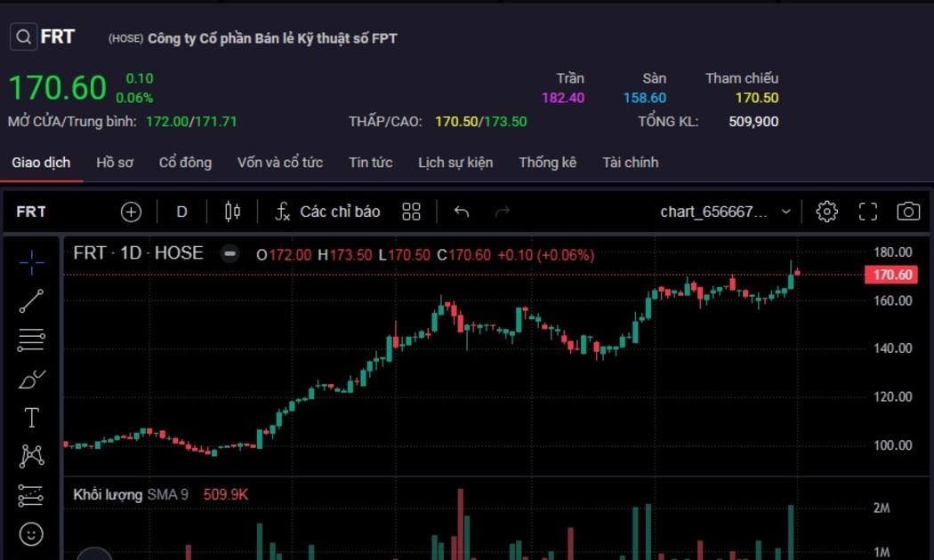The image size is (934, 560).
Task: Open the emoji sticker tool
Action: click(31, 533)
